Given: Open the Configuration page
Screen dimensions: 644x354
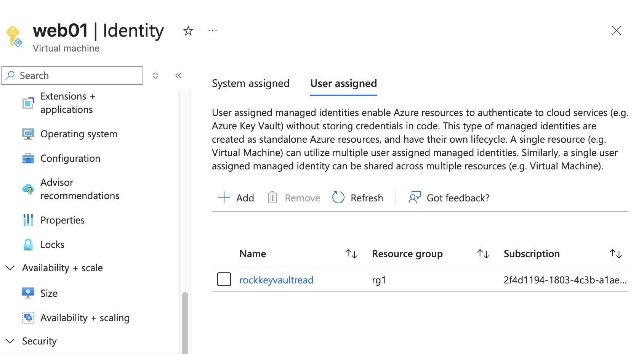Looking at the screenshot, I should click(70, 158).
